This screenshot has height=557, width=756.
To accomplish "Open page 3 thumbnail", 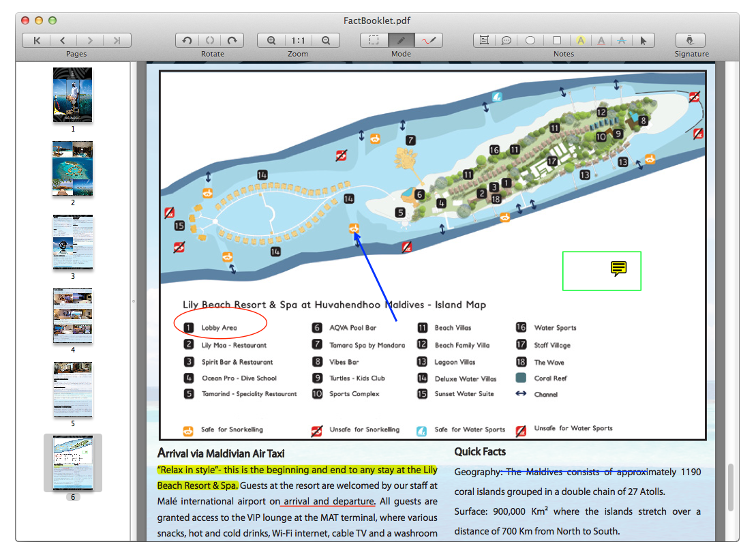I will point(73,242).
